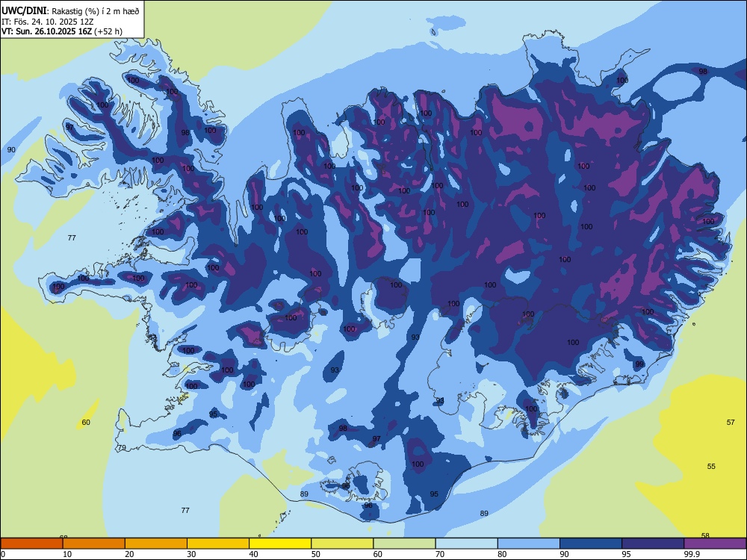This screenshot has width=747, height=560.
Task: Select the navy 95–99.9 legend swatch
Action: click(653, 544)
